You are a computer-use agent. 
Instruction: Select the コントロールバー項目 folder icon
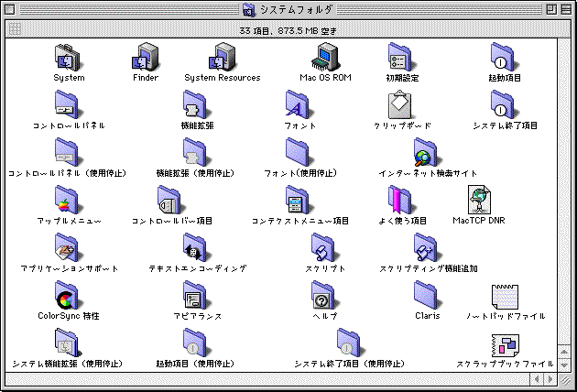coord(171,200)
